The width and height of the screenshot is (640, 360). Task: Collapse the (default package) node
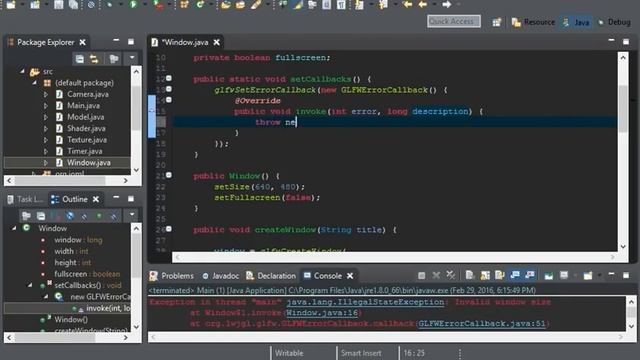[x=35, y=83]
